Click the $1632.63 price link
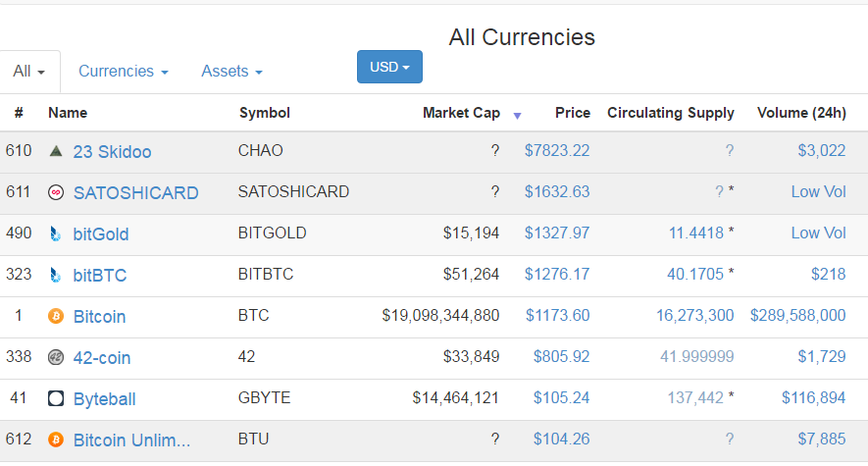This screenshot has width=868, height=466. 557,191
